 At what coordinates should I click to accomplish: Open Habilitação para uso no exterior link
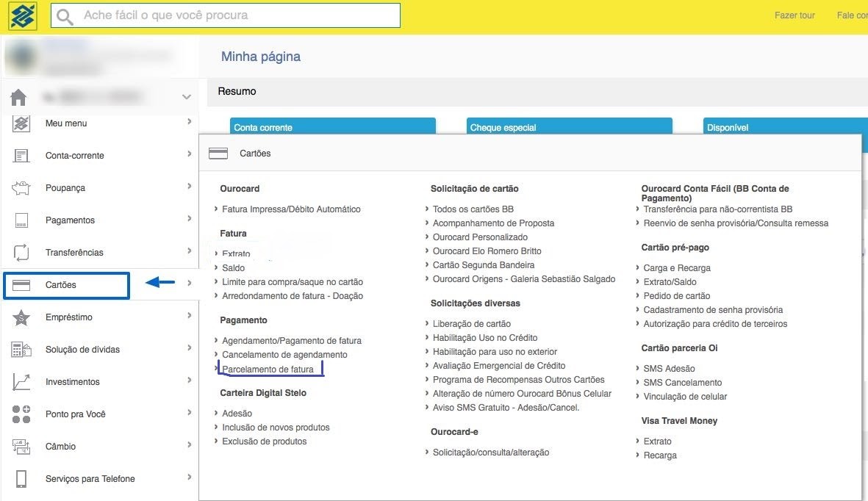click(495, 352)
